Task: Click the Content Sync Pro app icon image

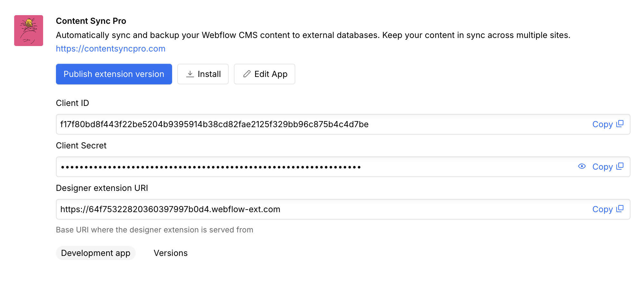Action: (x=29, y=31)
